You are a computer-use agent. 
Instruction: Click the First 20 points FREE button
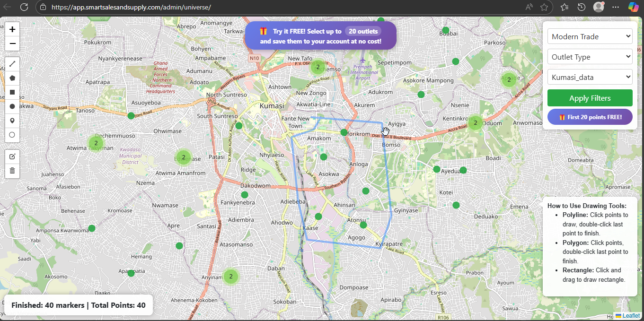[590, 117]
